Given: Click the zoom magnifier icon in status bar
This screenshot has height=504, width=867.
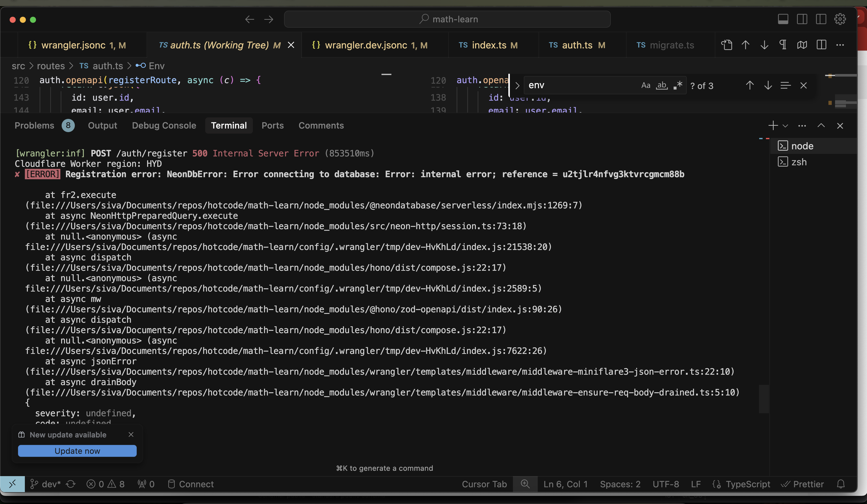Looking at the screenshot, I should point(525,484).
